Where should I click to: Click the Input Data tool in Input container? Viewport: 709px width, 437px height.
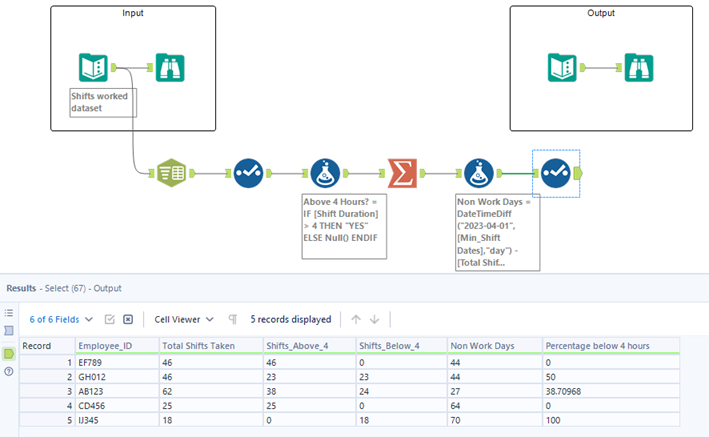(93, 68)
